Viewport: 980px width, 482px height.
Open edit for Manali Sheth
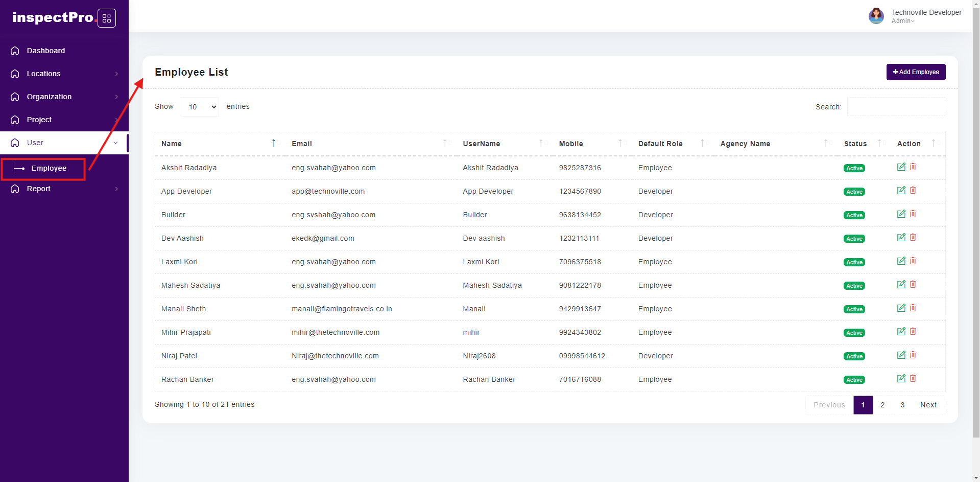[x=901, y=308]
